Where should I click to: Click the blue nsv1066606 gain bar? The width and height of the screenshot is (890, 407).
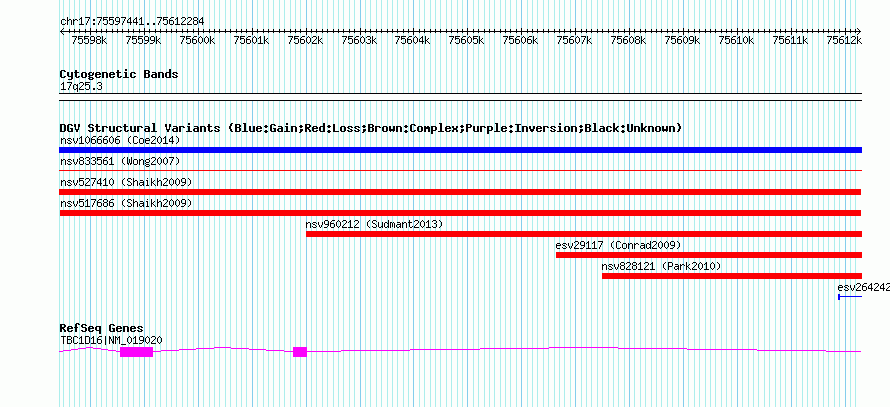[x=460, y=150]
